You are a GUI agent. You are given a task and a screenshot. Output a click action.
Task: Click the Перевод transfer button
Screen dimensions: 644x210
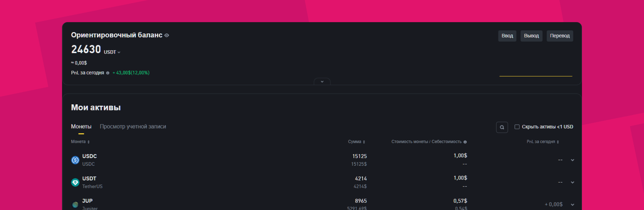(560, 36)
